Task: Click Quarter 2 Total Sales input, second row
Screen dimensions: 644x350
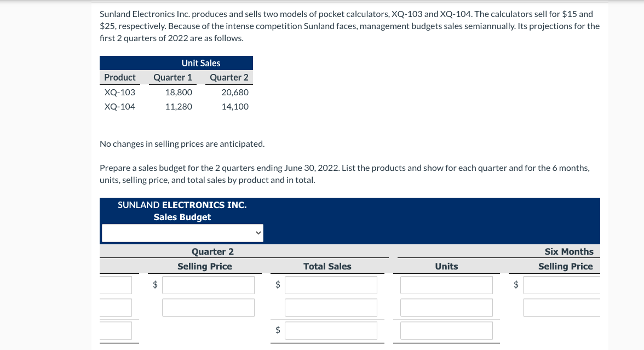Action: [x=331, y=308]
